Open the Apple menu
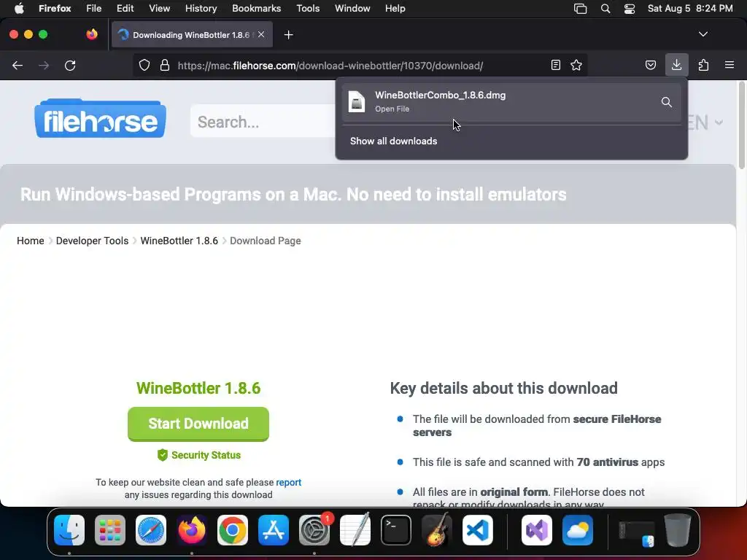This screenshot has height=560, width=747. (x=19, y=8)
